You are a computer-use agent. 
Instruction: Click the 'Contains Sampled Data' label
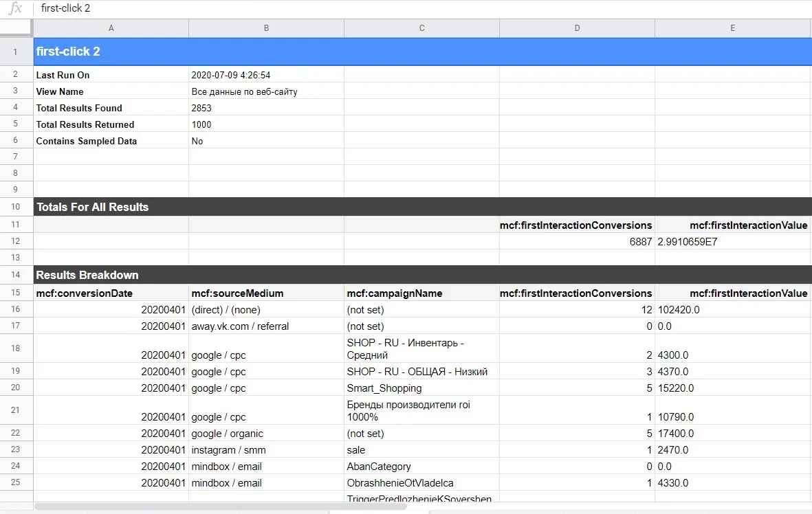tap(87, 141)
